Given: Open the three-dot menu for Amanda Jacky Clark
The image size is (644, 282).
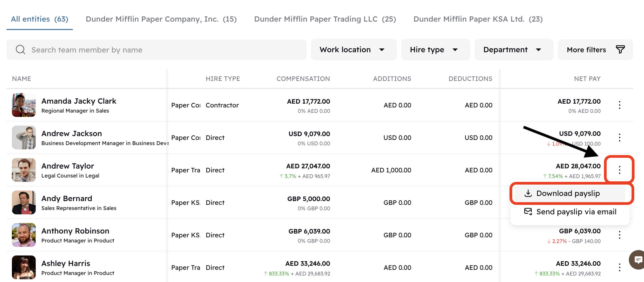Looking at the screenshot, I should click(x=619, y=105).
